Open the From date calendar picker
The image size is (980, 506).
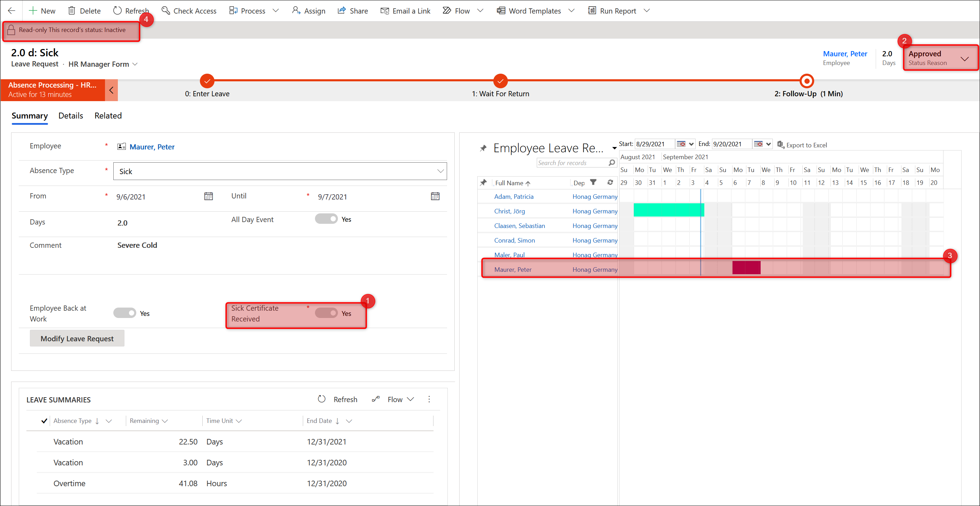click(x=208, y=196)
